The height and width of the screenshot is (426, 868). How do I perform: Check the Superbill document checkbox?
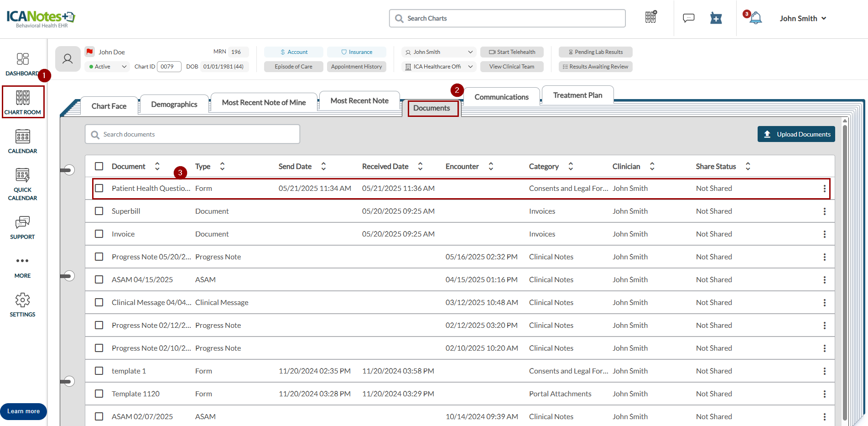click(99, 211)
